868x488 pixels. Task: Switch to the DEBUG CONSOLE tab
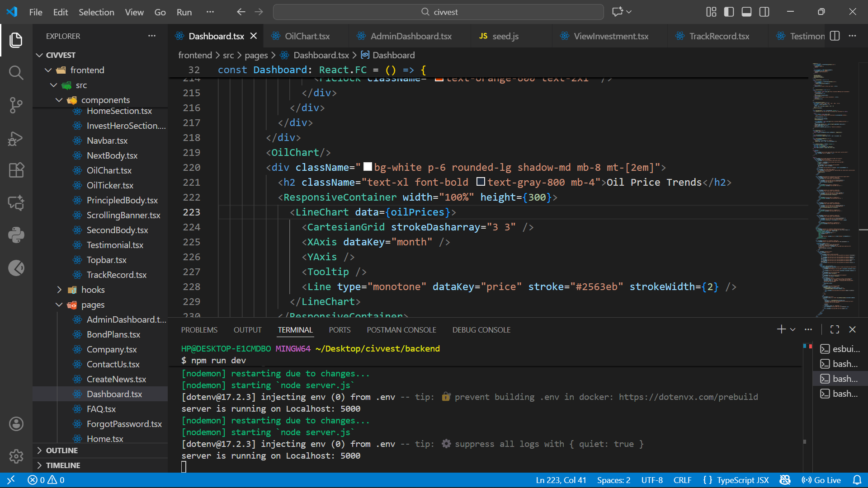tap(481, 330)
